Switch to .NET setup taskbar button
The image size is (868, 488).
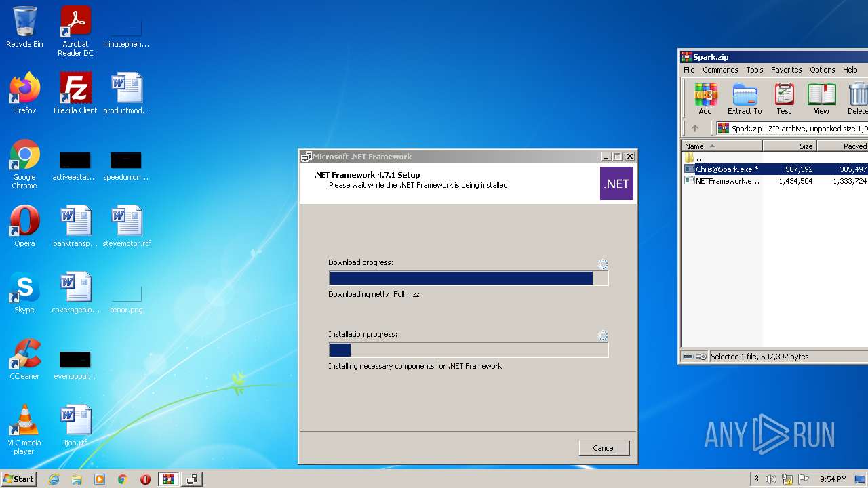pyautogui.click(x=192, y=479)
